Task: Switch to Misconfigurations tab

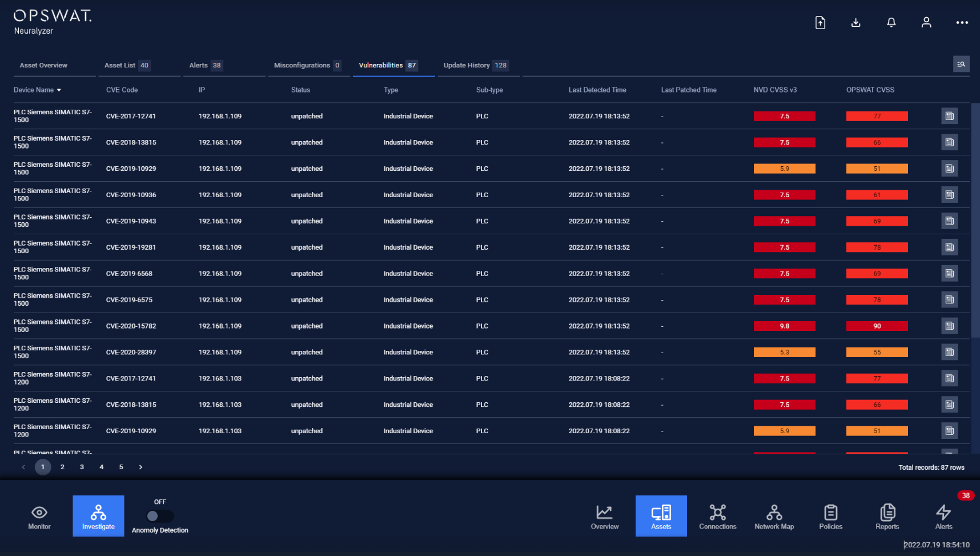Action: coord(308,65)
